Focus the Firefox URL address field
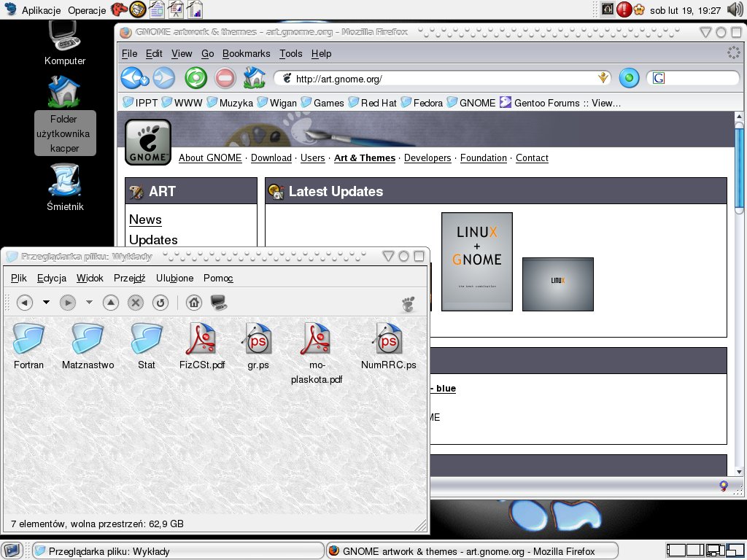 tap(443, 78)
